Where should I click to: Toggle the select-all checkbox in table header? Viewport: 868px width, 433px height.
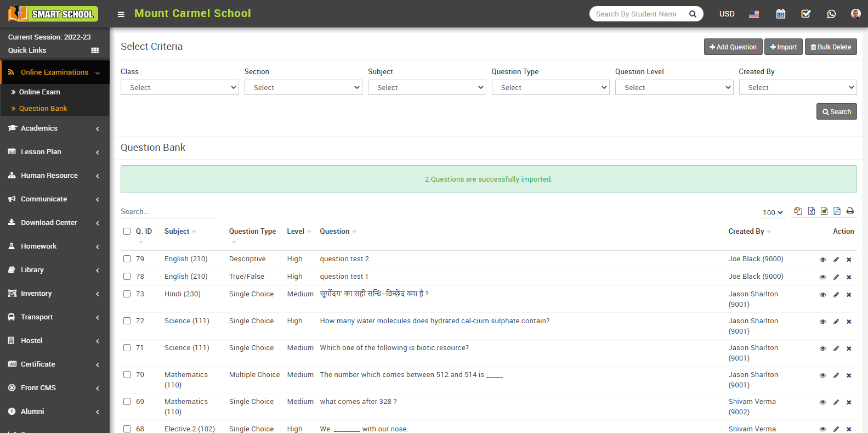(x=127, y=232)
